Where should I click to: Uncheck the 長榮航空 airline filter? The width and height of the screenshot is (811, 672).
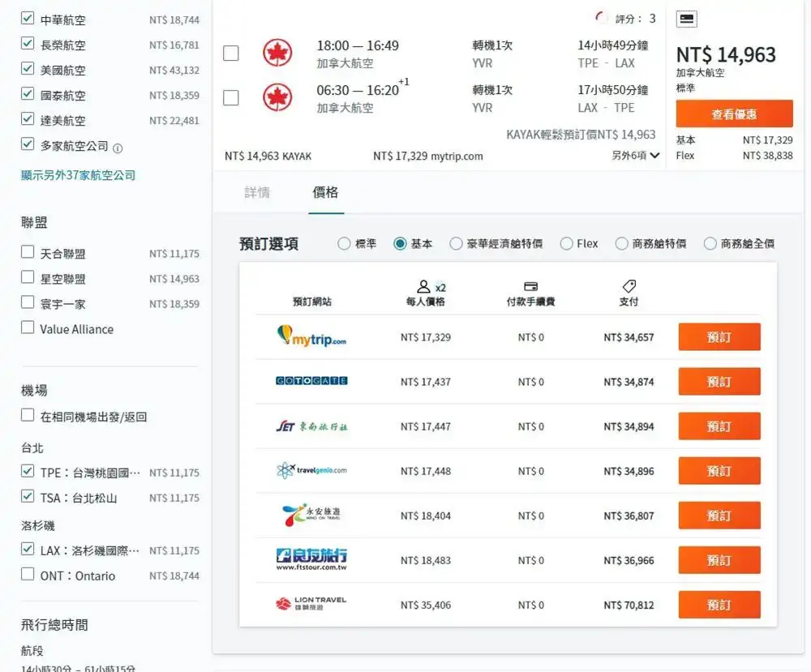28,43
